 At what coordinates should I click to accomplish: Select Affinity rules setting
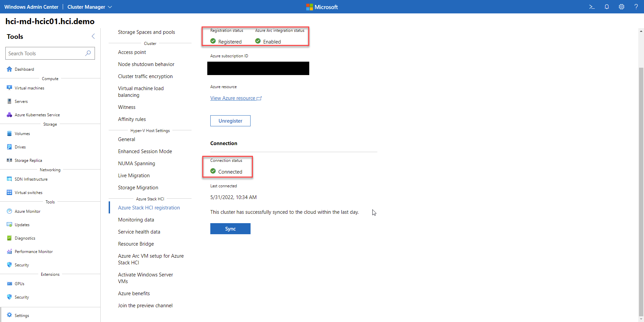click(132, 119)
